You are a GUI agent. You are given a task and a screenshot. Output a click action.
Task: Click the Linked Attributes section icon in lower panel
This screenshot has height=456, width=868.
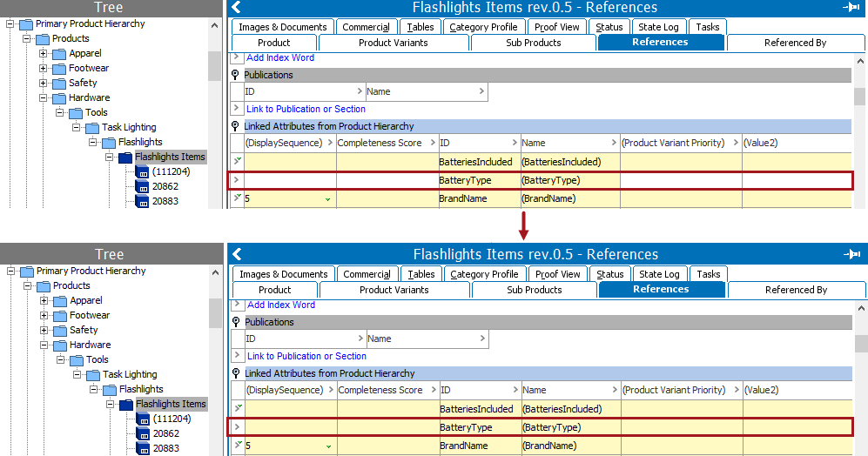[236, 373]
